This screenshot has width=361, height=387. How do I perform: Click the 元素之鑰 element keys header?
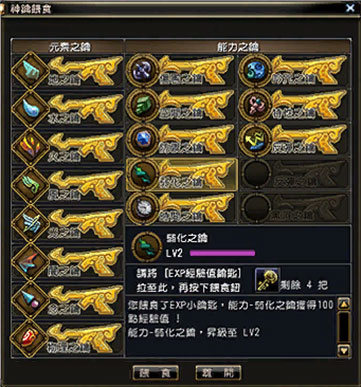coord(69,47)
